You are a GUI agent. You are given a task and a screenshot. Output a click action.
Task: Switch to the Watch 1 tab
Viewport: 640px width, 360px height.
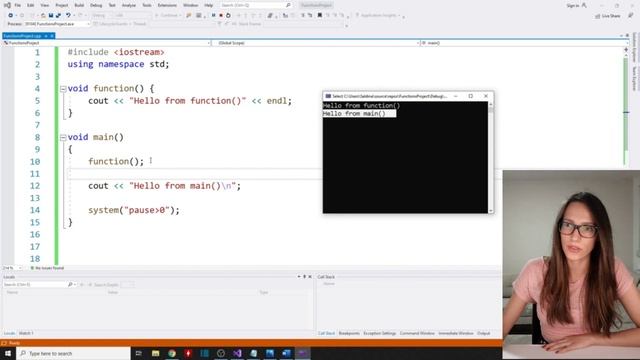tap(26, 333)
